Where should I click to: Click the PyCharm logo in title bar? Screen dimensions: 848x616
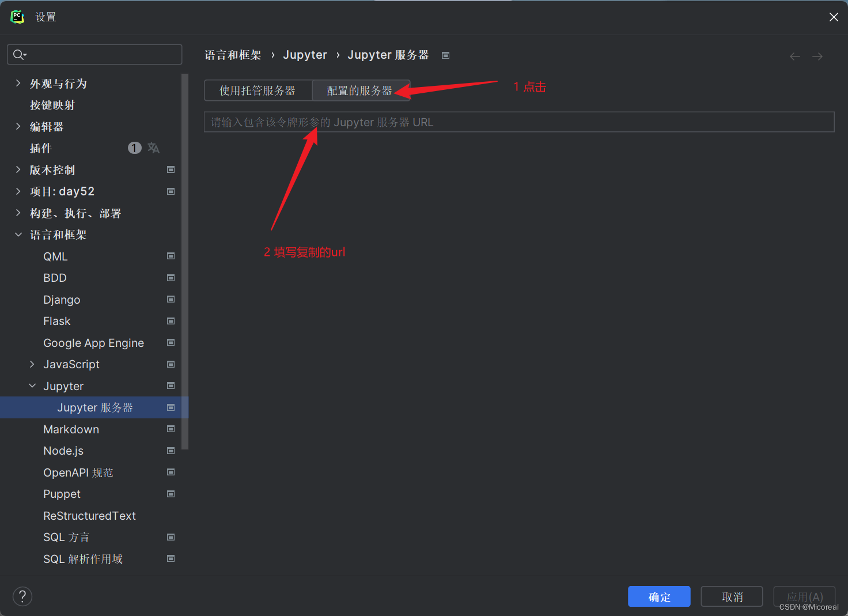tap(17, 17)
